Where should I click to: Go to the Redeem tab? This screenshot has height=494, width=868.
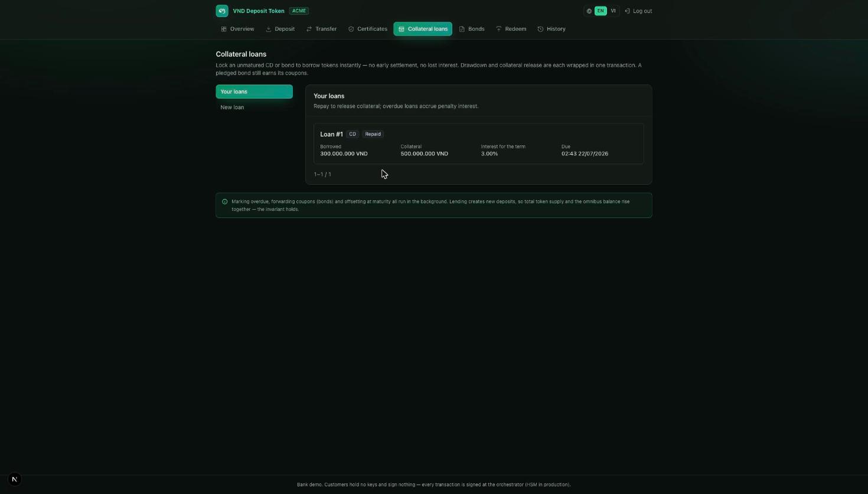coord(511,29)
